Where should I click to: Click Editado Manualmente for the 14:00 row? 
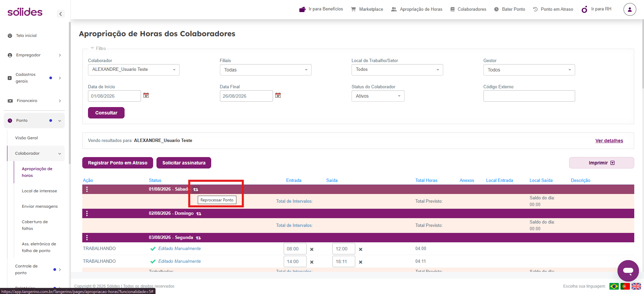tap(179, 261)
